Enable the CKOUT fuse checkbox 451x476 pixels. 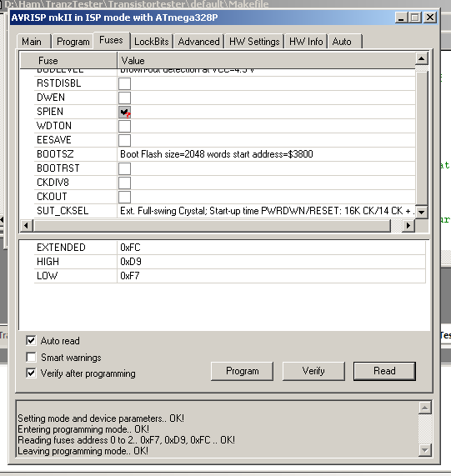click(x=124, y=197)
